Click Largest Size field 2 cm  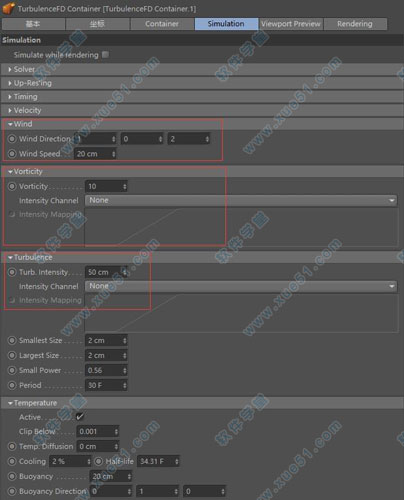[x=106, y=355]
